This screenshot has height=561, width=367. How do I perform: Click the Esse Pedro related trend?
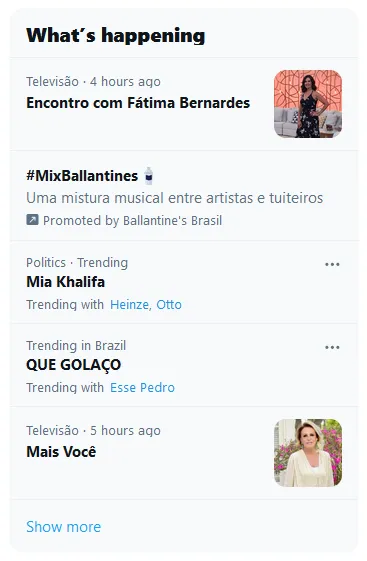(142, 387)
